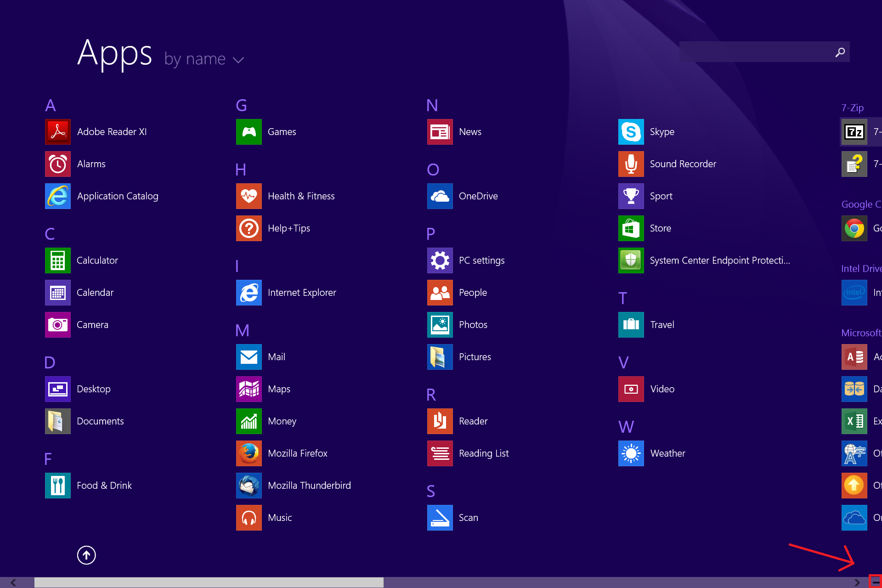Open the Windows Store
Screen dimensions: 882x588
tap(631, 228)
